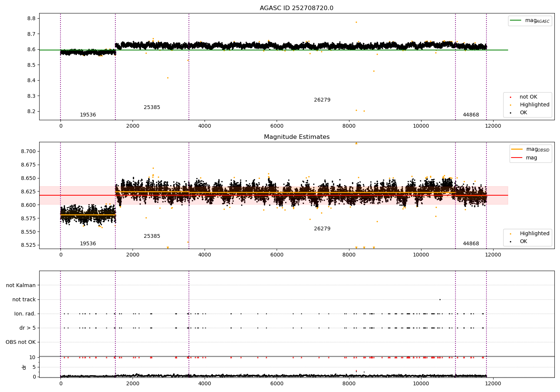Click x-axis tick 4000 under Magnitude Estimates plot
The height and width of the screenshot is (392, 560).
[205, 255]
